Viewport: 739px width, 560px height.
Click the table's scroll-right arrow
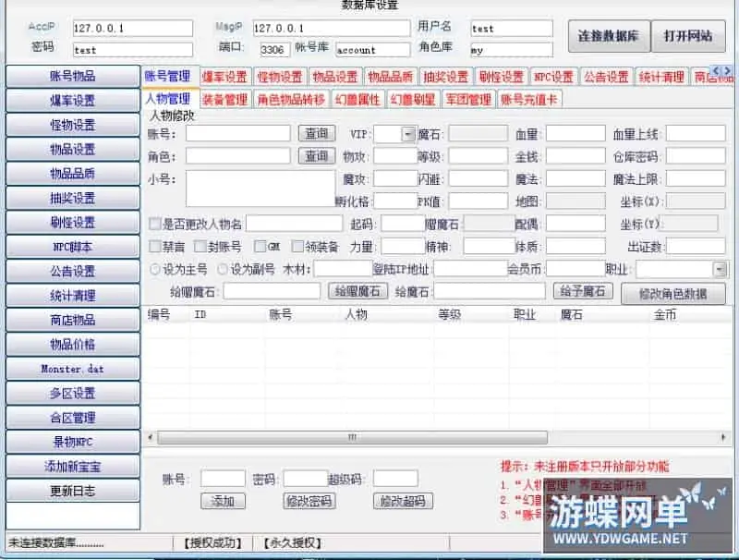tap(723, 437)
